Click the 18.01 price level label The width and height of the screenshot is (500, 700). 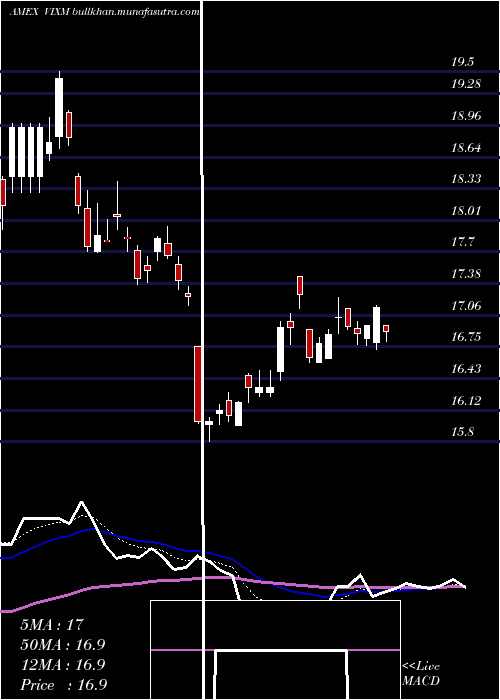[x=466, y=210]
